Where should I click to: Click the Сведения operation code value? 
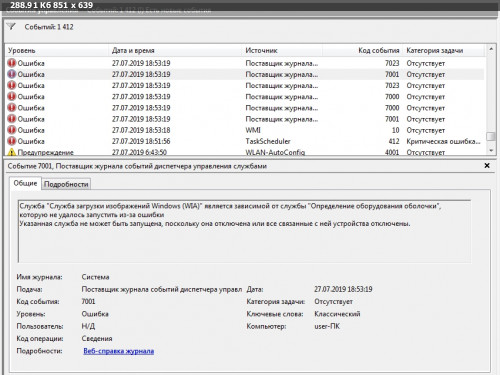[x=97, y=338]
